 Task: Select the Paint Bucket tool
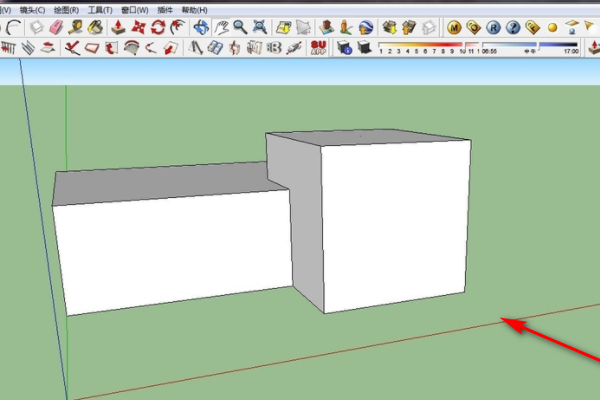(95, 26)
